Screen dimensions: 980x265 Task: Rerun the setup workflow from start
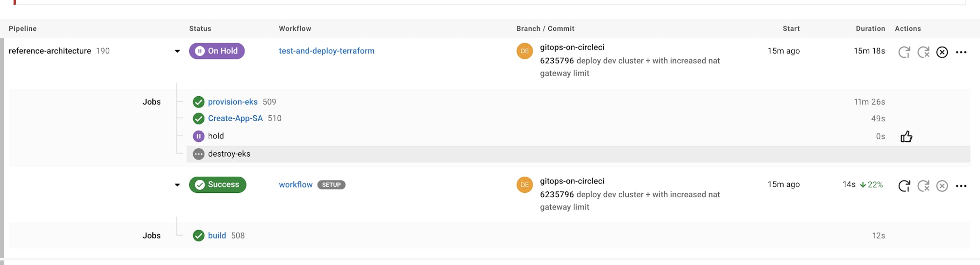904,185
